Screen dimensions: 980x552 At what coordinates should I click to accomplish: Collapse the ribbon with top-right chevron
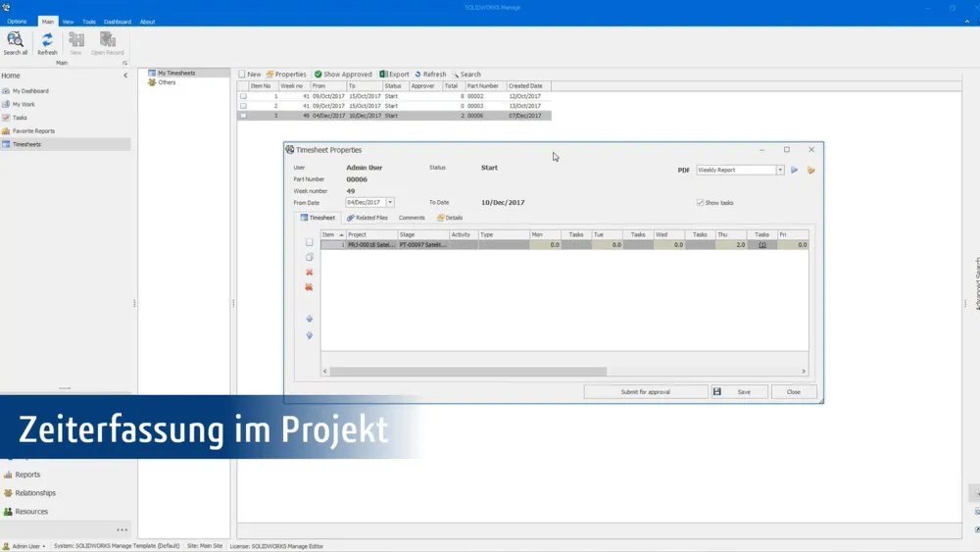click(967, 22)
